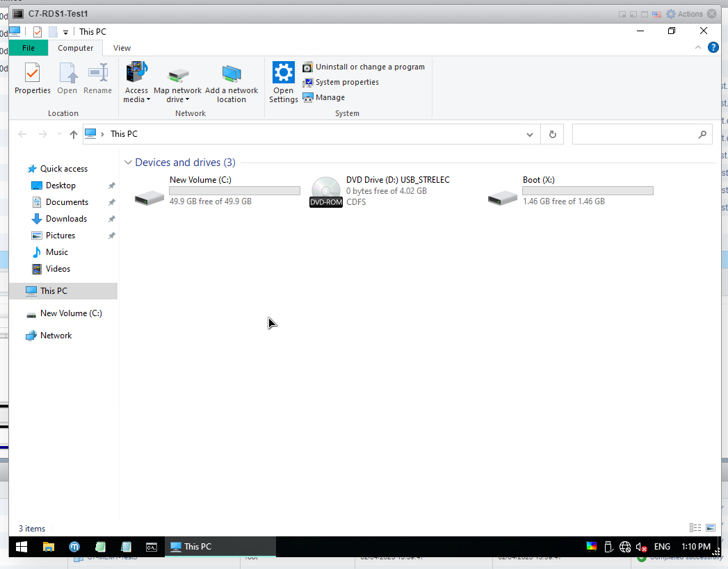Click Uninstall or change a program
The image size is (728, 569).
click(369, 67)
